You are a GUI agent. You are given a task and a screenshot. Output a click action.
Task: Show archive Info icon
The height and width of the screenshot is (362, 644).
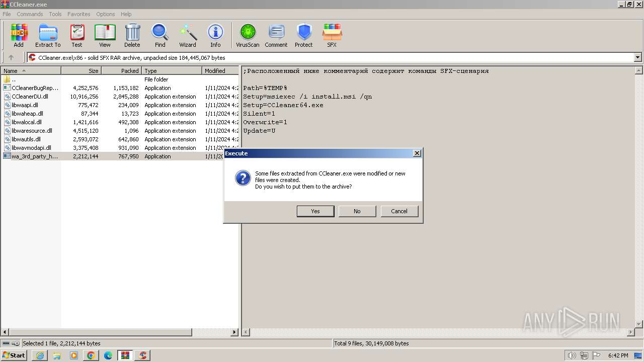(x=215, y=36)
